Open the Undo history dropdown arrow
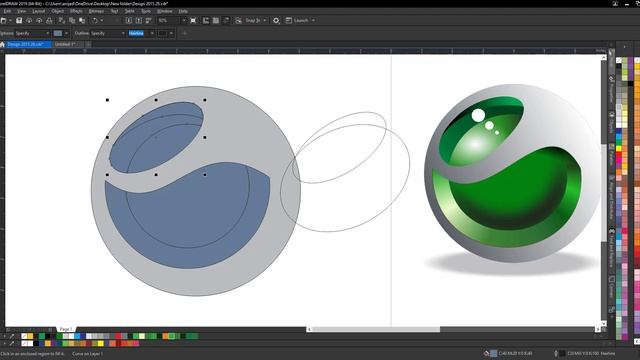The height and width of the screenshot is (360, 640). (102, 20)
